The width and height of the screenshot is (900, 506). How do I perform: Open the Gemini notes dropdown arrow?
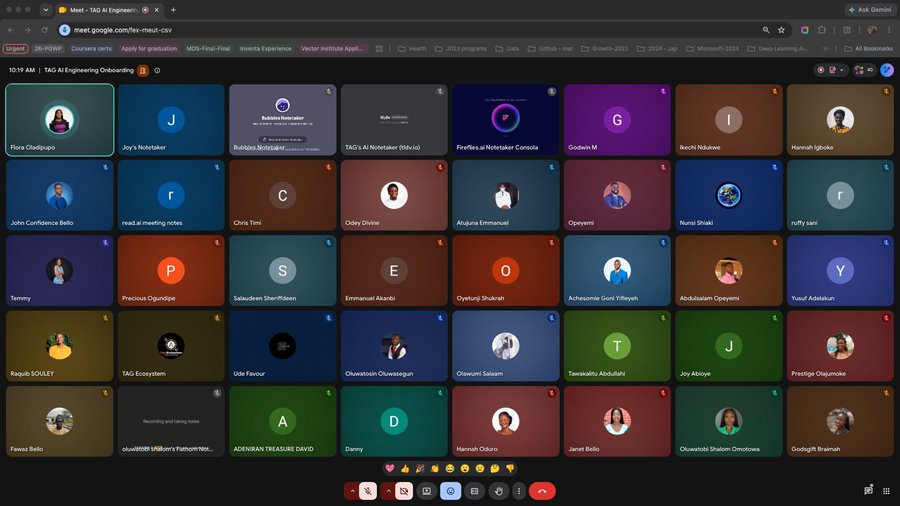(842, 70)
